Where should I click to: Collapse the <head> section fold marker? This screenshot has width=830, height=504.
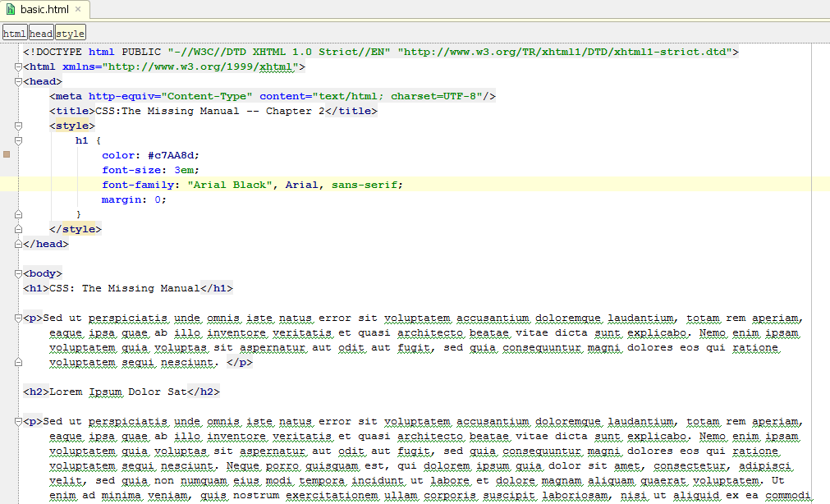point(18,81)
